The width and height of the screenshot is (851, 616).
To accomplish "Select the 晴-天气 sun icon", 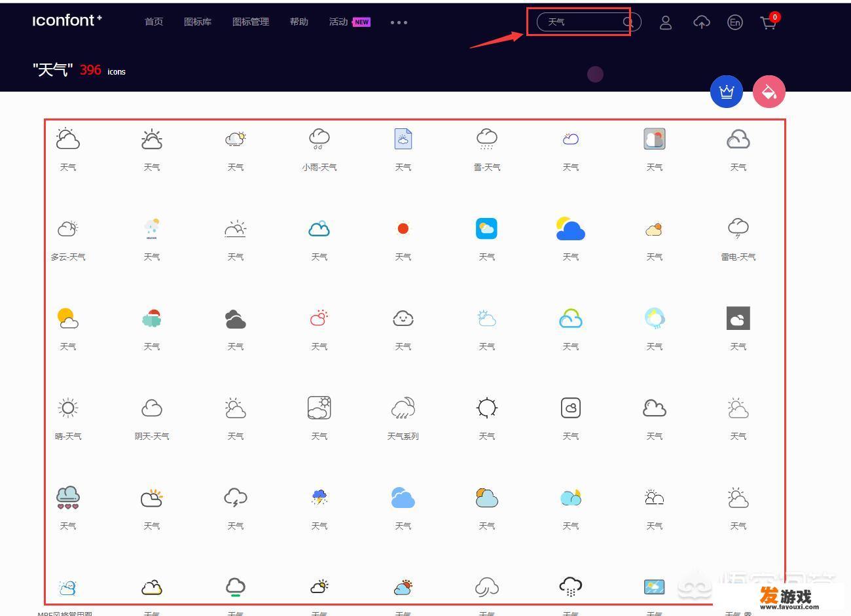I will (68, 408).
